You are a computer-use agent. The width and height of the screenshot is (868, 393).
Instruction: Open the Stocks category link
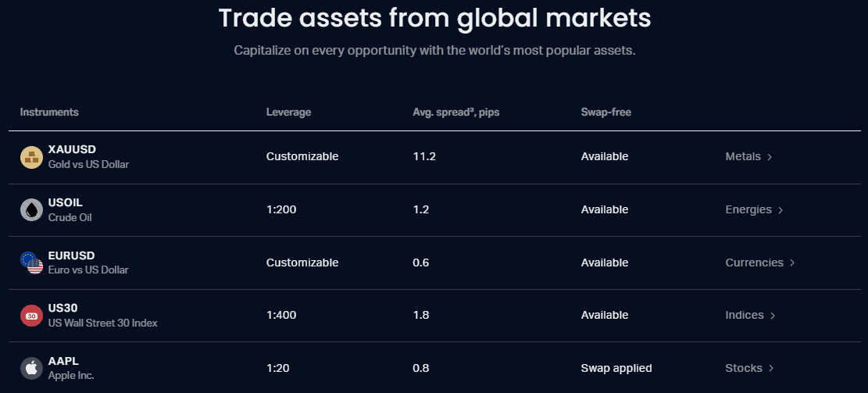744,368
